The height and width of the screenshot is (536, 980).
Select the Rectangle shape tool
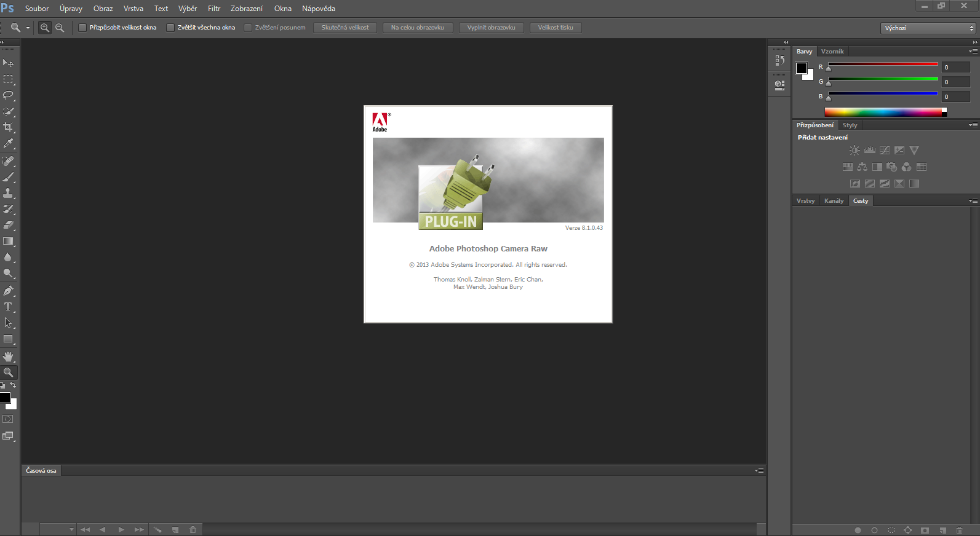8,339
